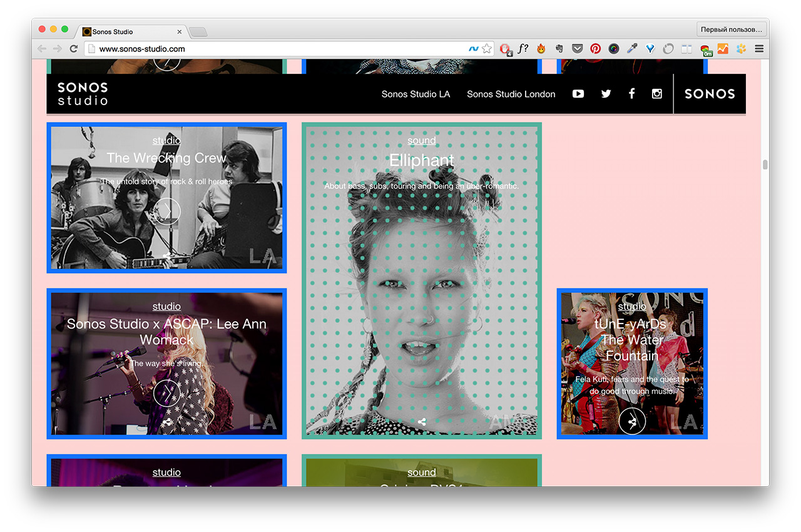This screenshot has width=801, height=532.
Task: Click the 'studio' label on the bottom-left purple card
Action: [166, 473]
